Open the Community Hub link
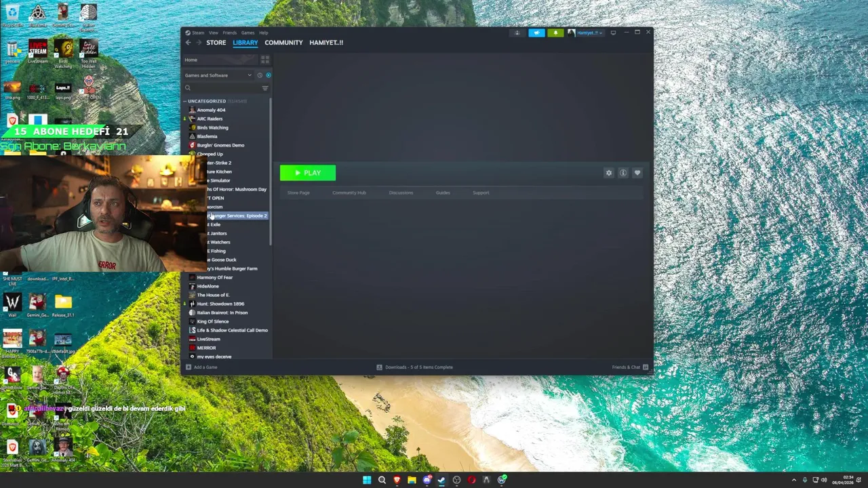This screenshot has width=868, height=488. (349, 193)
